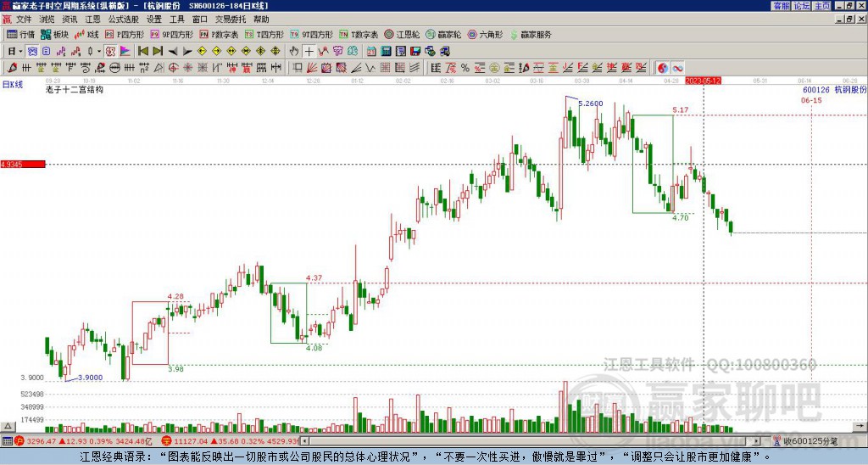Open the 9T四方形 tool
This screenshot has height=465, width=868.
(311, 34)
